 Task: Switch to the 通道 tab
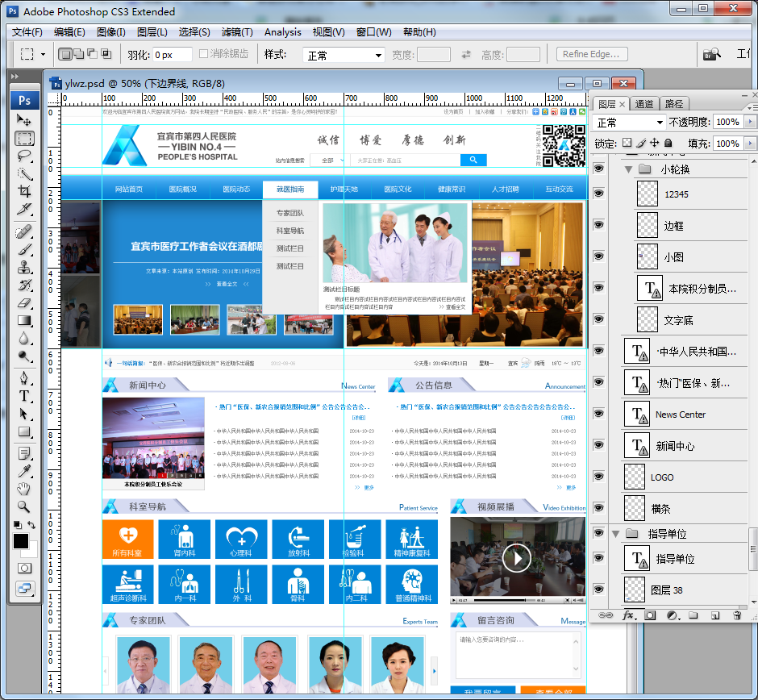tap(644, 104)
